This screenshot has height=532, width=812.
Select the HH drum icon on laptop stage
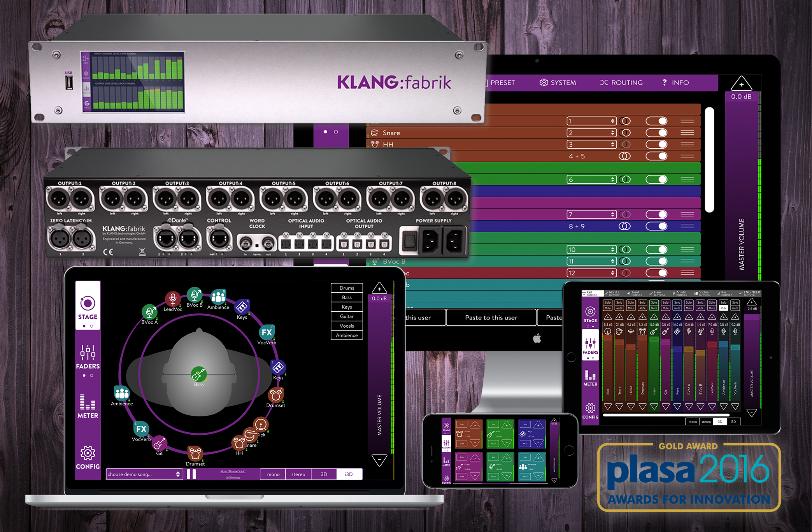click(x=239, y=443)
